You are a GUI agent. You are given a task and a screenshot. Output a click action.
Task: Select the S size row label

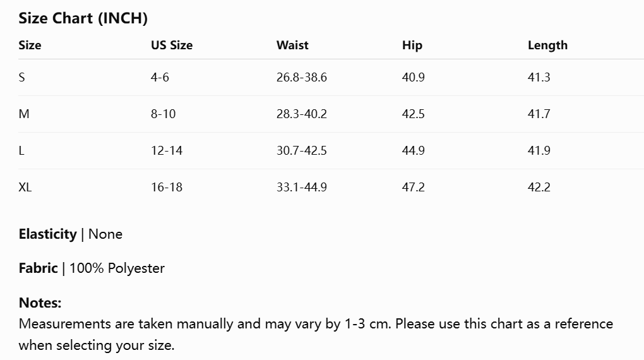coord(21,77)
